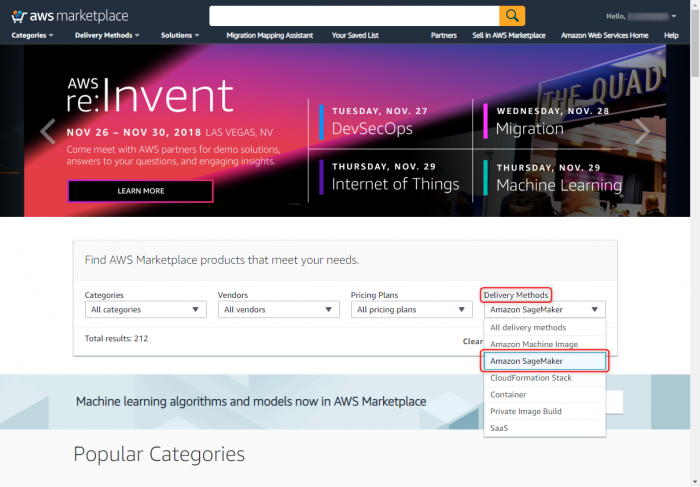Viewport: 700px width, 487px height.
Task: Open the AWS Marketplace logo home link
Action: (x=70, y=16)
